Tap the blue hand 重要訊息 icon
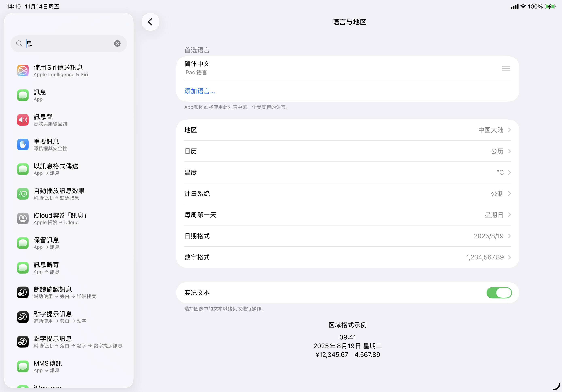The image size is (562, 392). tap(23, 144)
